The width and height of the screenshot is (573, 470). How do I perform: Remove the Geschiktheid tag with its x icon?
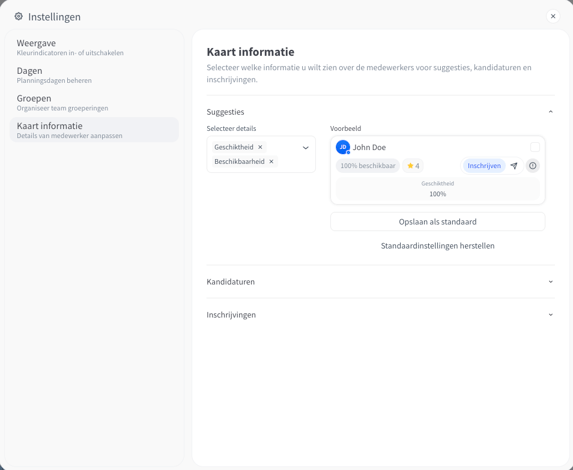point(260,147)
